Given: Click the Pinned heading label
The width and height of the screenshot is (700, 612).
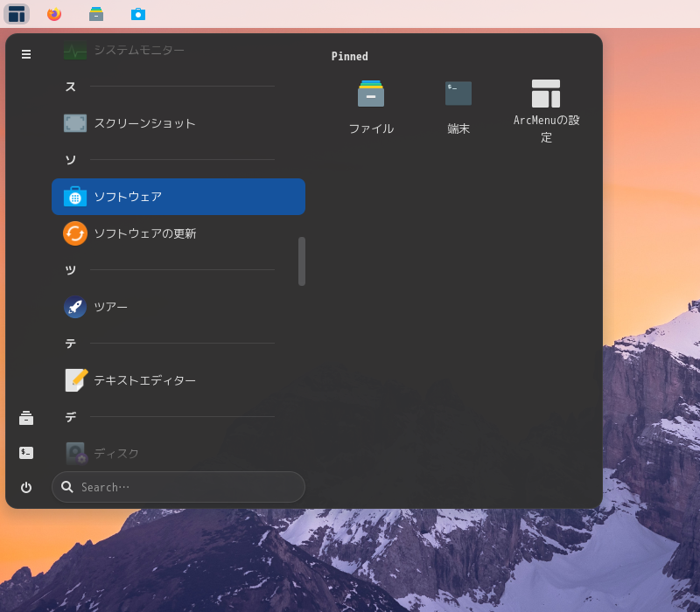Looking at the screenshot, I should point(349,56).
